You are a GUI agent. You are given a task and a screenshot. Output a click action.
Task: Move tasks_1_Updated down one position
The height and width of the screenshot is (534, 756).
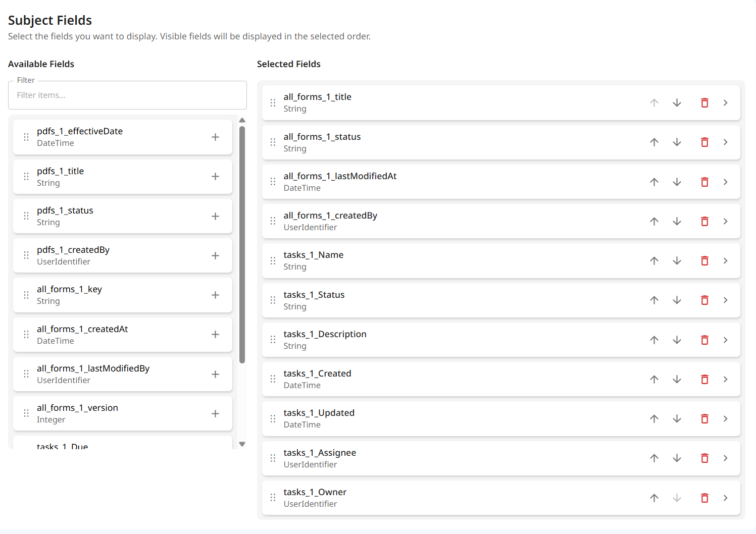(677, 418)
